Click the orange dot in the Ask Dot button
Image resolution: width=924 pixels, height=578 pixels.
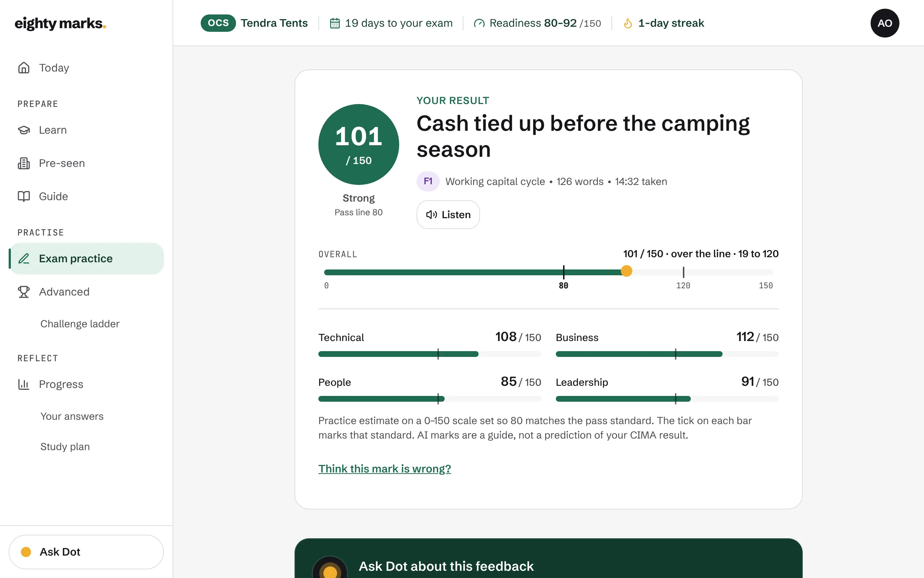pos(26,552)
